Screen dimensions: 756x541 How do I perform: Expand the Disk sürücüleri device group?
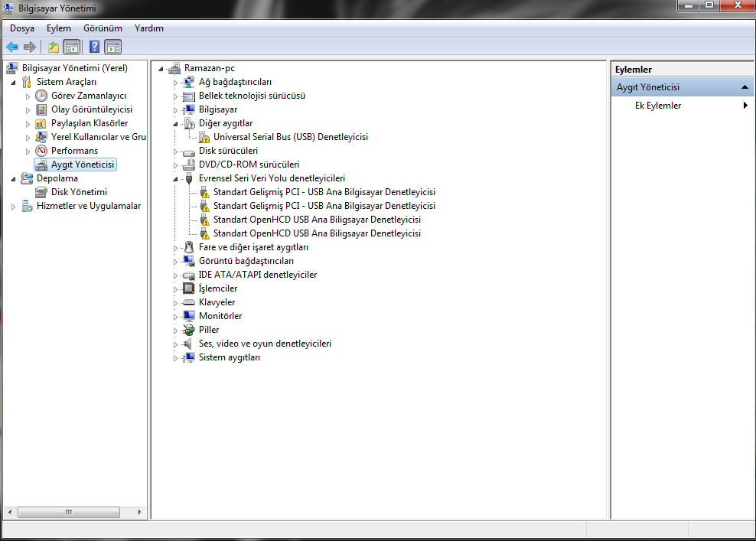[175, 152]
